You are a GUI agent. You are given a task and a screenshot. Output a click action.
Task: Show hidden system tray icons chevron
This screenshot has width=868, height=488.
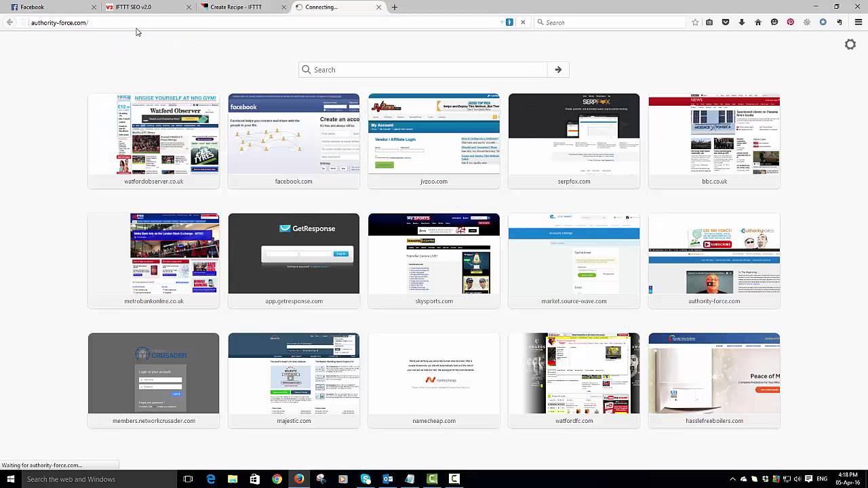point(732,479)
